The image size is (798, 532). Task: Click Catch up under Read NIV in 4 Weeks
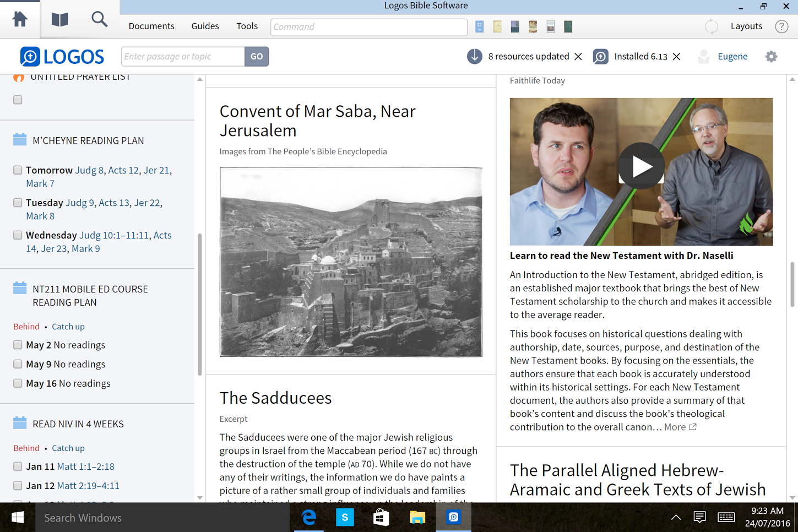[x=68, y=448]
